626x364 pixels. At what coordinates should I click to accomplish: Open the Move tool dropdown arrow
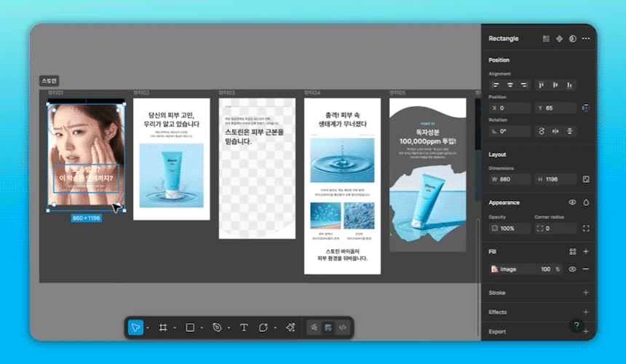tap(148, 328)
